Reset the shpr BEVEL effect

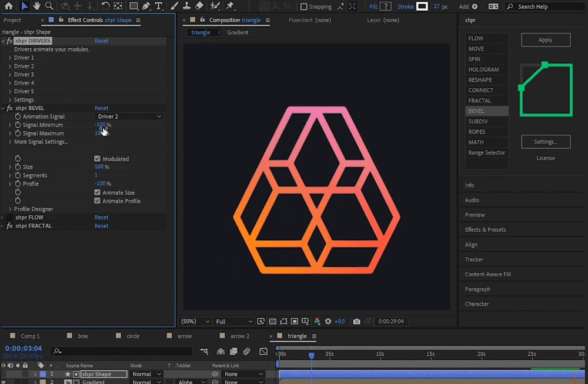(x=101, y=108)
